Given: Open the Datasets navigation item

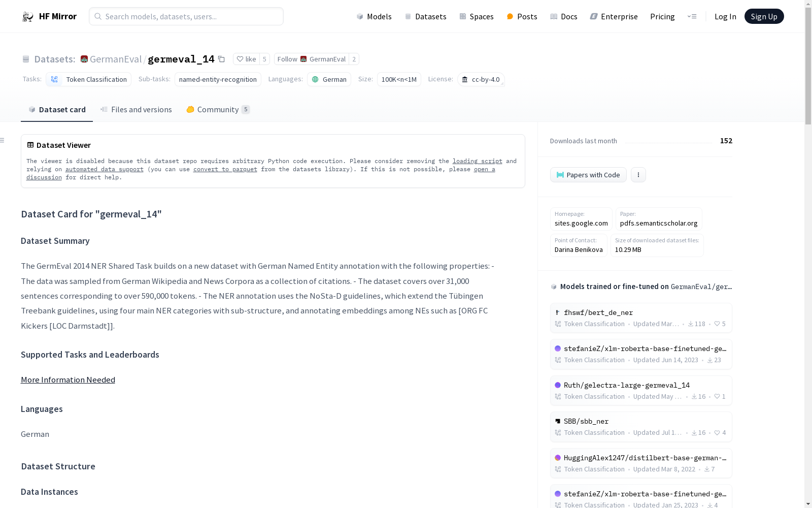Looking at the screenshot, I should click(x=425, y=16).
